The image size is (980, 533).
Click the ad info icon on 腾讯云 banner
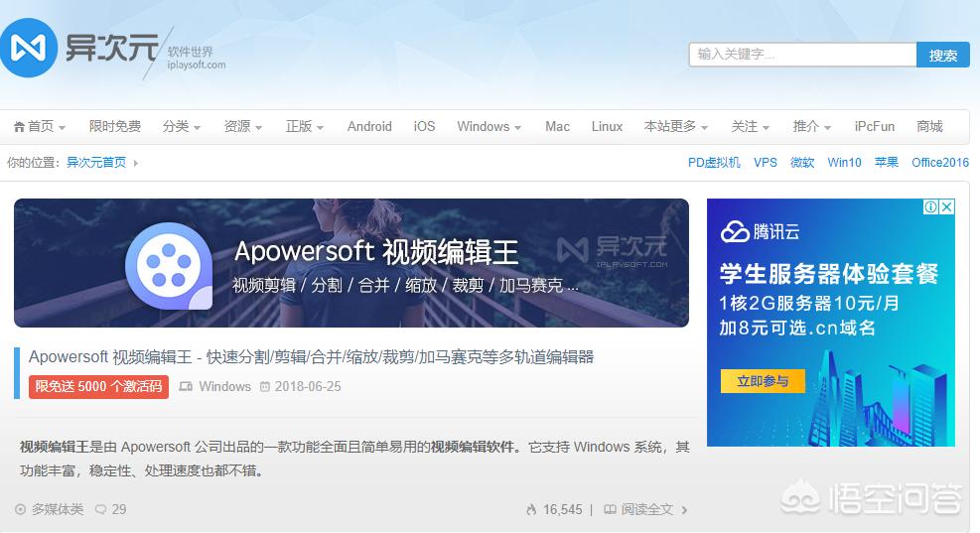930,206
